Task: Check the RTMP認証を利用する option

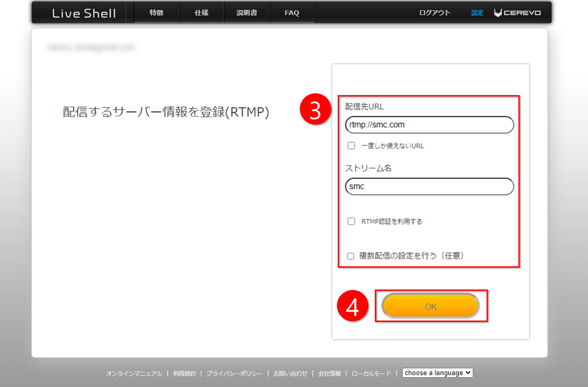Action: [351, 221]
